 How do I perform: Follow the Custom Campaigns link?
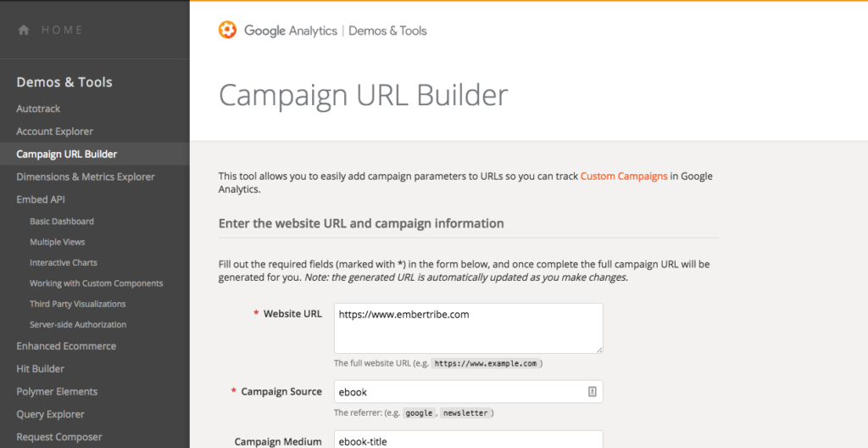pos(624,176)
